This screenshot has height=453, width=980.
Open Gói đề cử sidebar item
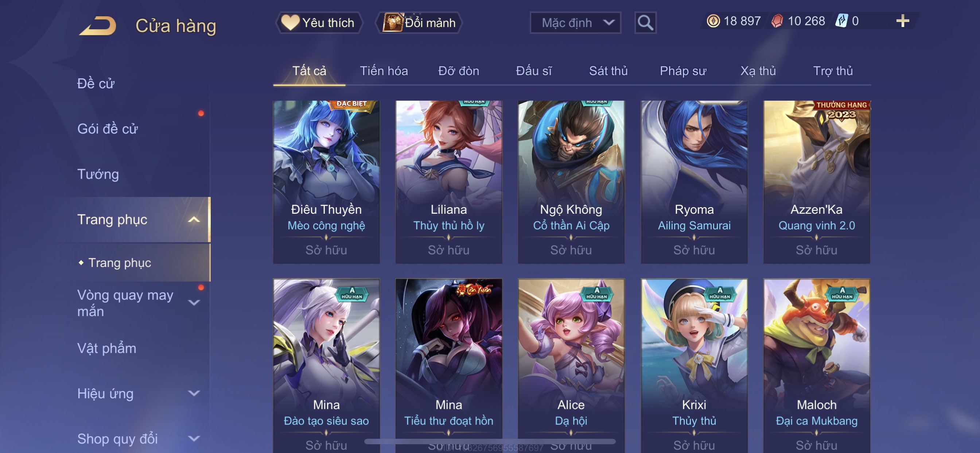click(107, 129)
